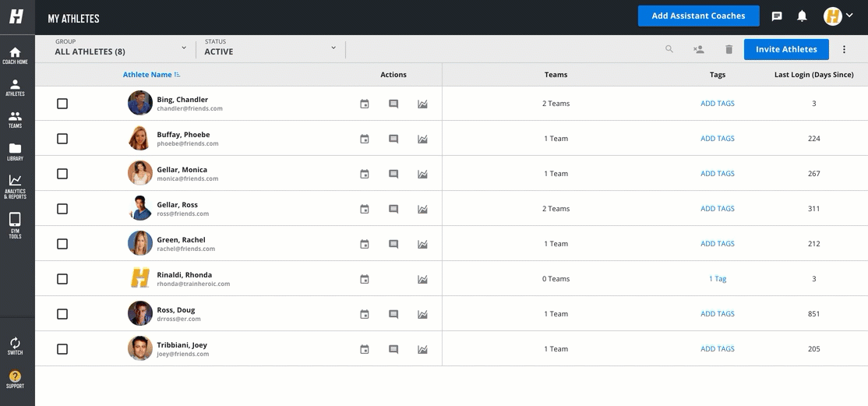View analytics chart for Chandler Bing

(422, 104)
